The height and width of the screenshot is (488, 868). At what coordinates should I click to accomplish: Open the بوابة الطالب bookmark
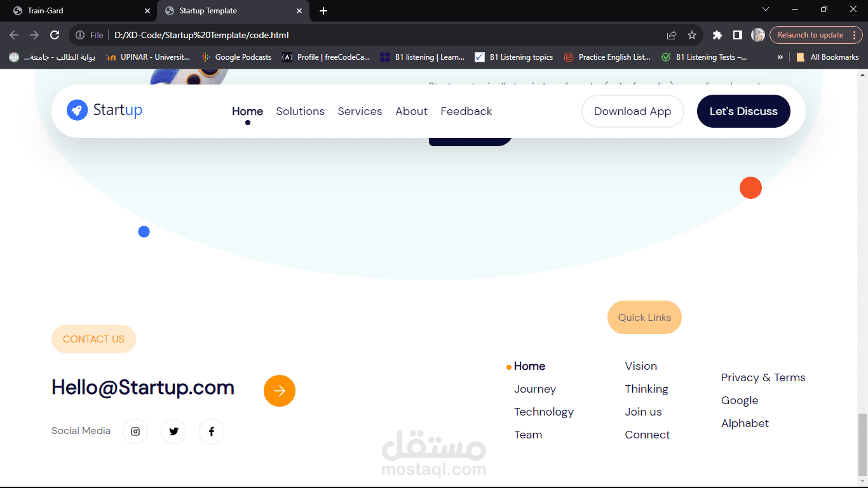pos(52,57)
